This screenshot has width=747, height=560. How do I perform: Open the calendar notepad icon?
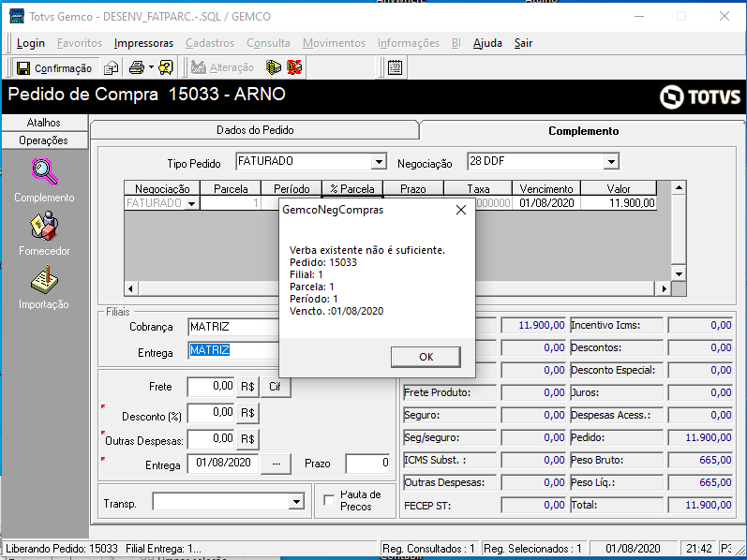point(395,67)
